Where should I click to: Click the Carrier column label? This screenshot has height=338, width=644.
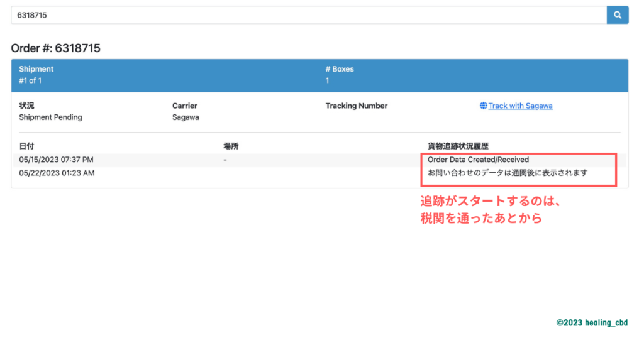point(184,106)
